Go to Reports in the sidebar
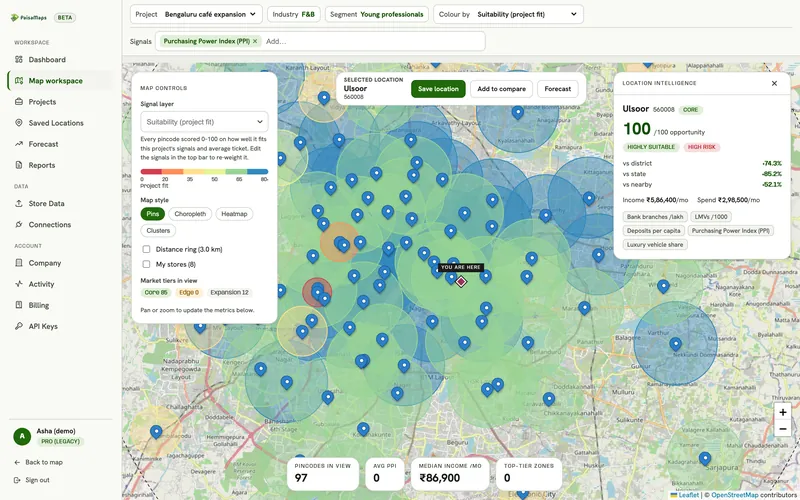Viewport: 800px width, 500px height. 42,165
